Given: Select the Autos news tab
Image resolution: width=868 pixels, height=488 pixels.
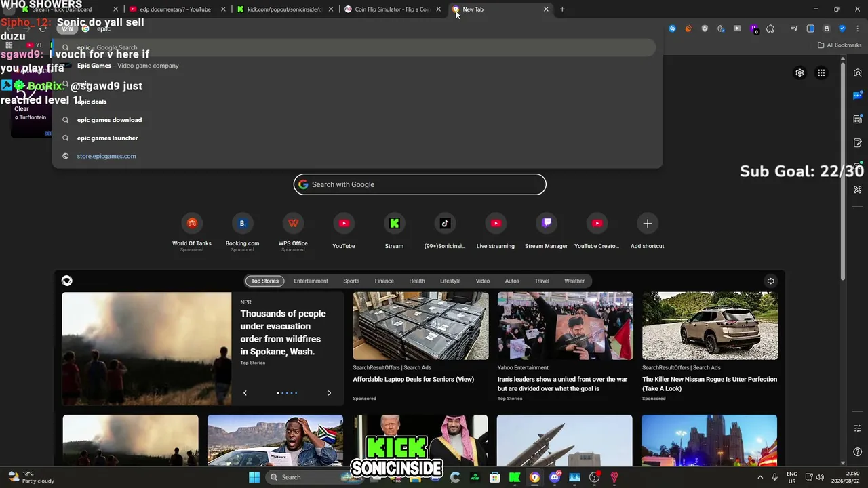Looking at the screenshot, I should (x=512, y=281).
